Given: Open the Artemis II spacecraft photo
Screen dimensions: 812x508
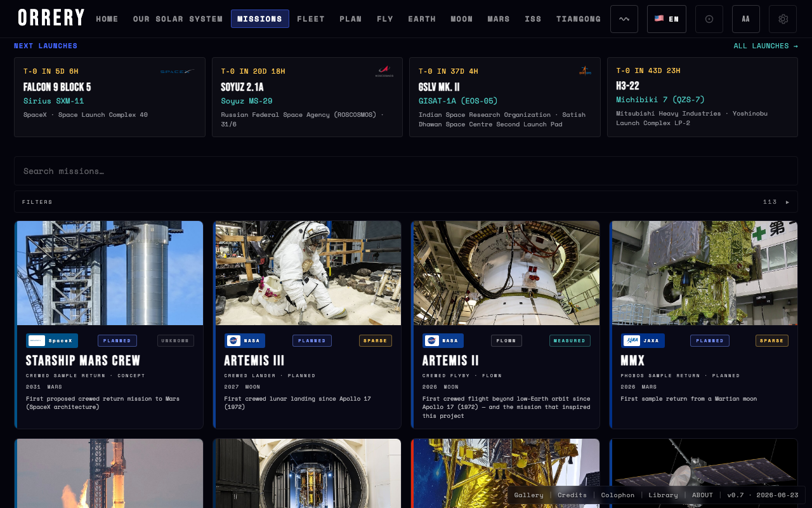Looking at the screenshot, I should click(x=506, y=273).
